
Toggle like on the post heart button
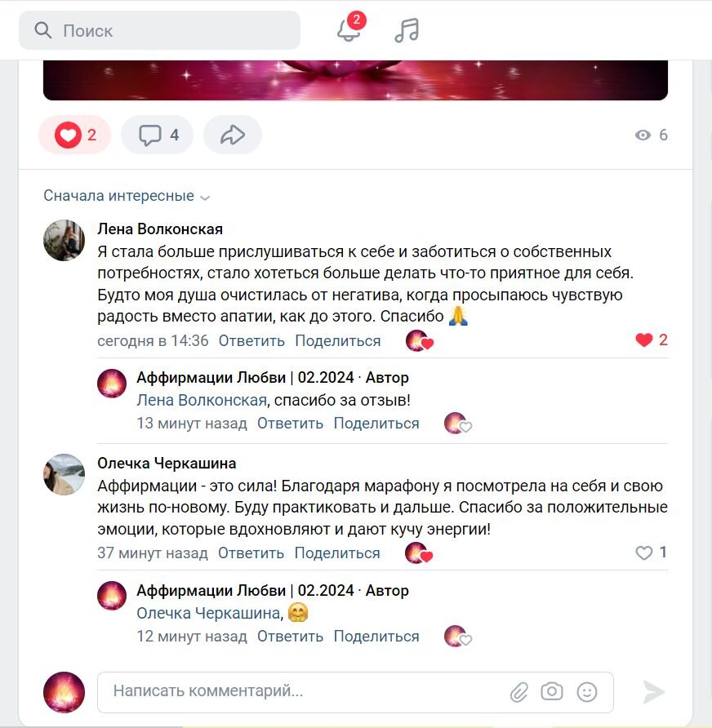[75, 135]
